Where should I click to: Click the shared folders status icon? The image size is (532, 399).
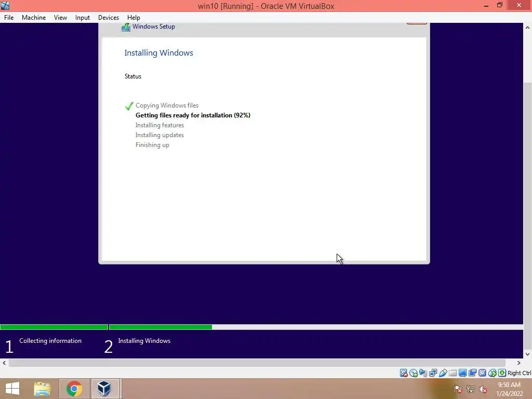[453, 373]
